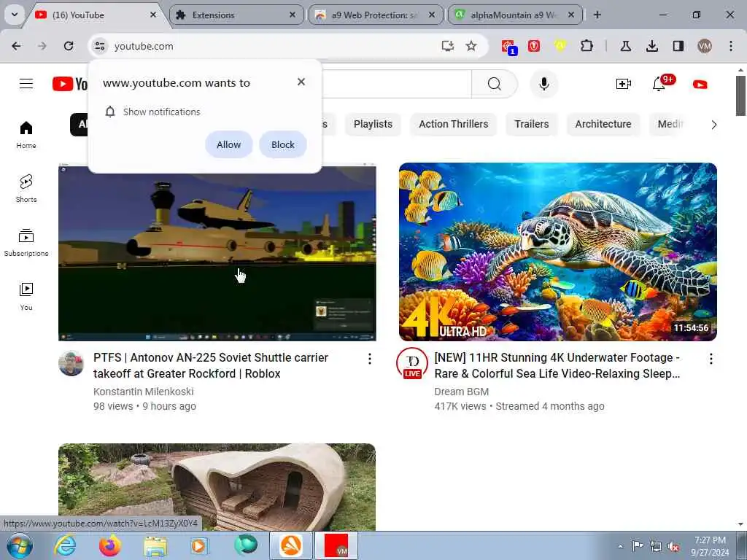Open the red extension icon with badge 1
This screenshot has height=560, width=747.
(x=508, y=47)
